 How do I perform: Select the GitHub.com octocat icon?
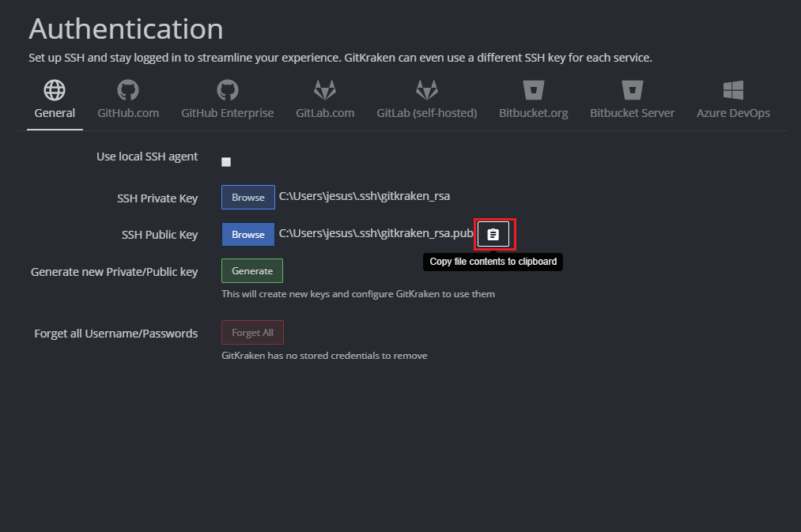point(128,90)
